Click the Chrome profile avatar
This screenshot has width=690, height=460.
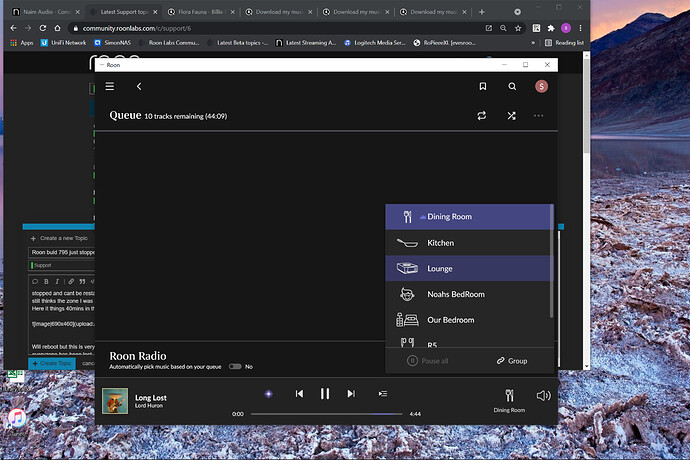tap(566, 28)
